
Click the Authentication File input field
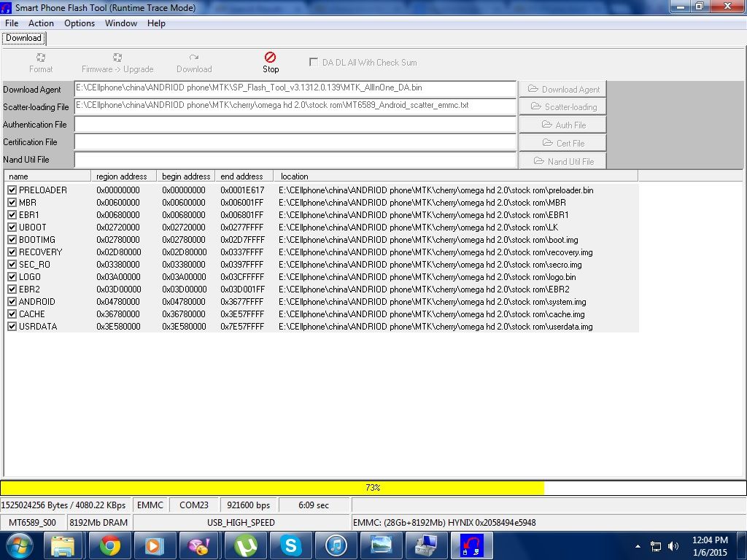[295, 125]
